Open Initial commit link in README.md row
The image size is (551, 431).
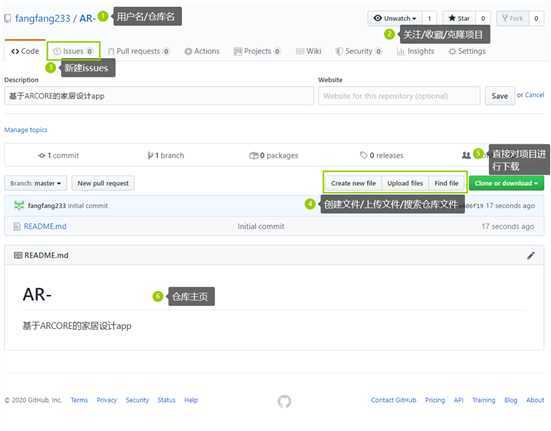(261, 227)
